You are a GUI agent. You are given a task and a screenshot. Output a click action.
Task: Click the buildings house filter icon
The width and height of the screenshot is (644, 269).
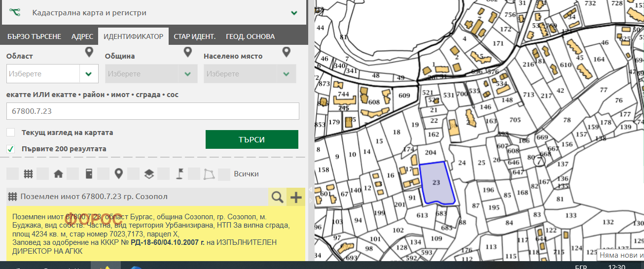pyautogui.click(x=58, y=174)
